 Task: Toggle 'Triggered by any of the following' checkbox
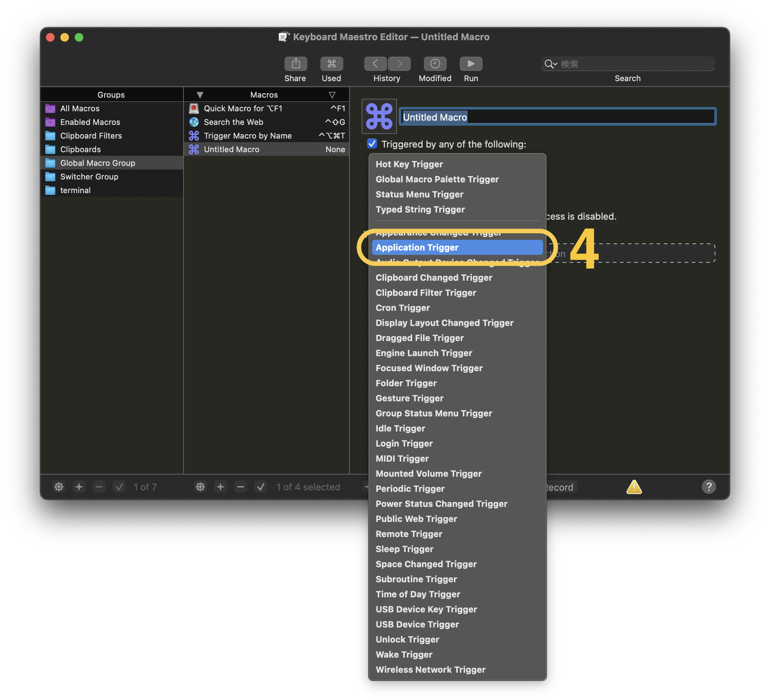pyautogui.click(x=372, y=144)
